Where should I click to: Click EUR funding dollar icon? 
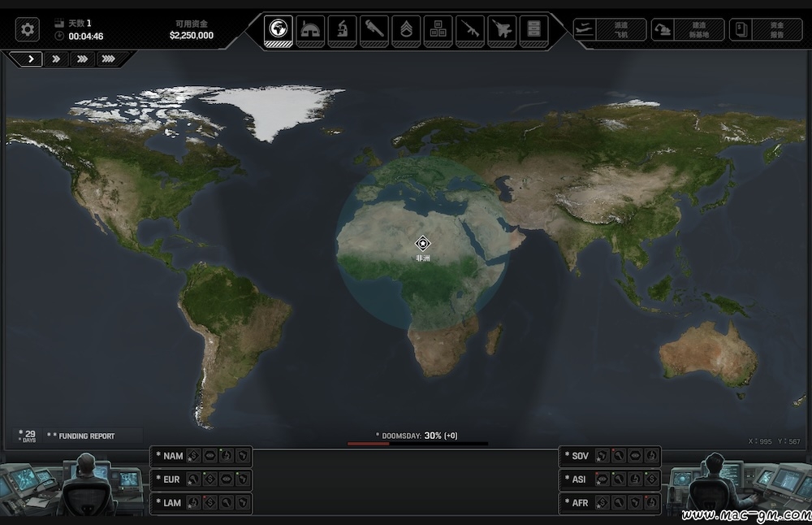[x=209, y=479]
